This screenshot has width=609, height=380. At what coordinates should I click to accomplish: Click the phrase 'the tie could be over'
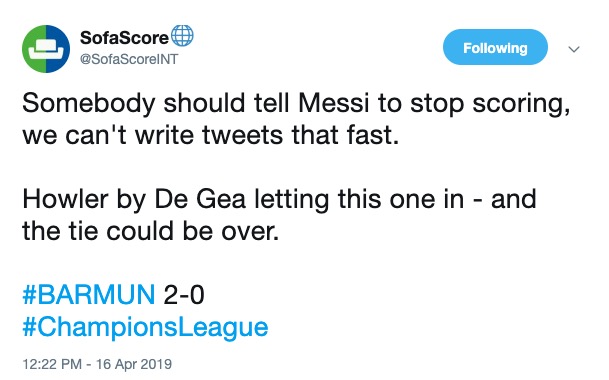click(151, 231)
